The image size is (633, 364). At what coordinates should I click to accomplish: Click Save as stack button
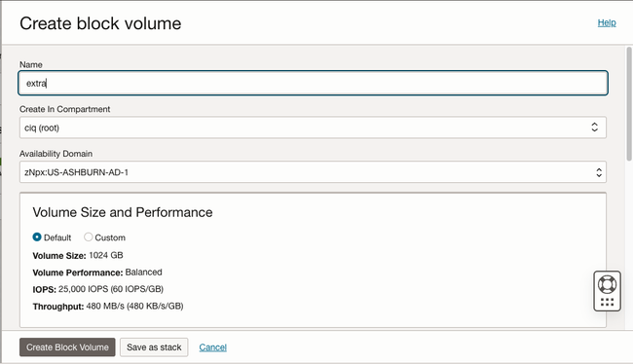(x=154, y=347)
